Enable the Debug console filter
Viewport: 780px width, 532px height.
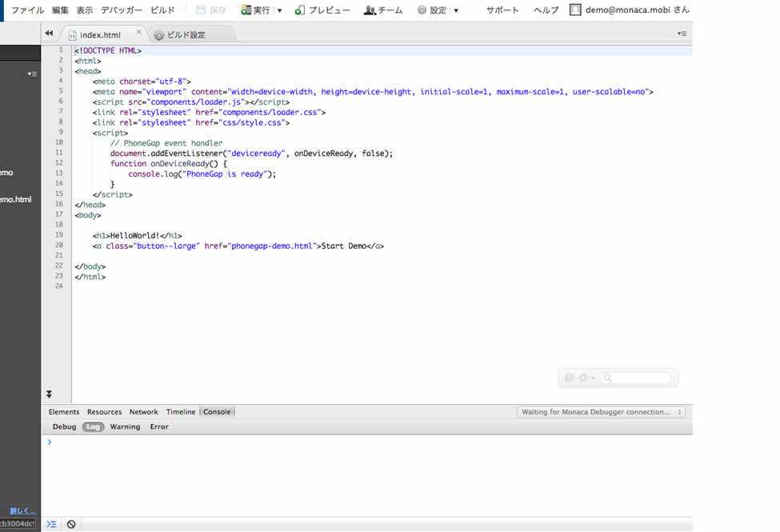point(64,427)
